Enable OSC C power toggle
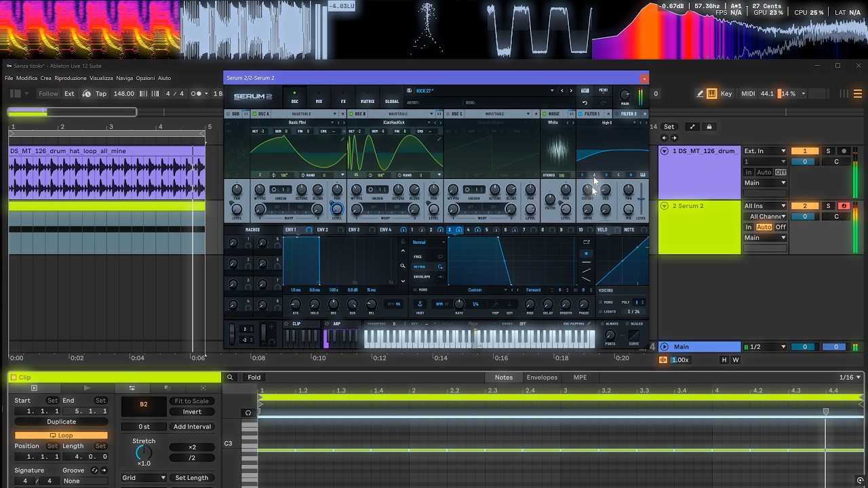The width and height of the screenshot is (868, 488). pyautogui.click(x=448, y=114)
